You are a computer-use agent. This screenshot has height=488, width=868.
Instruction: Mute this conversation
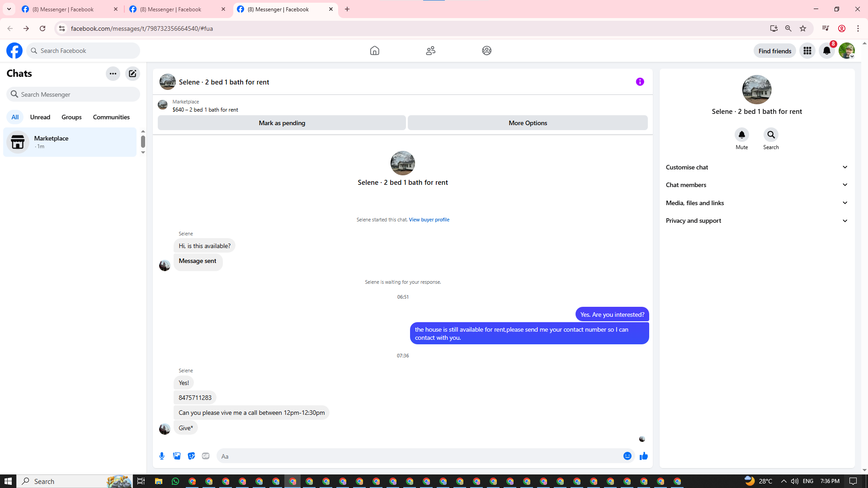(x=741, y=135)
